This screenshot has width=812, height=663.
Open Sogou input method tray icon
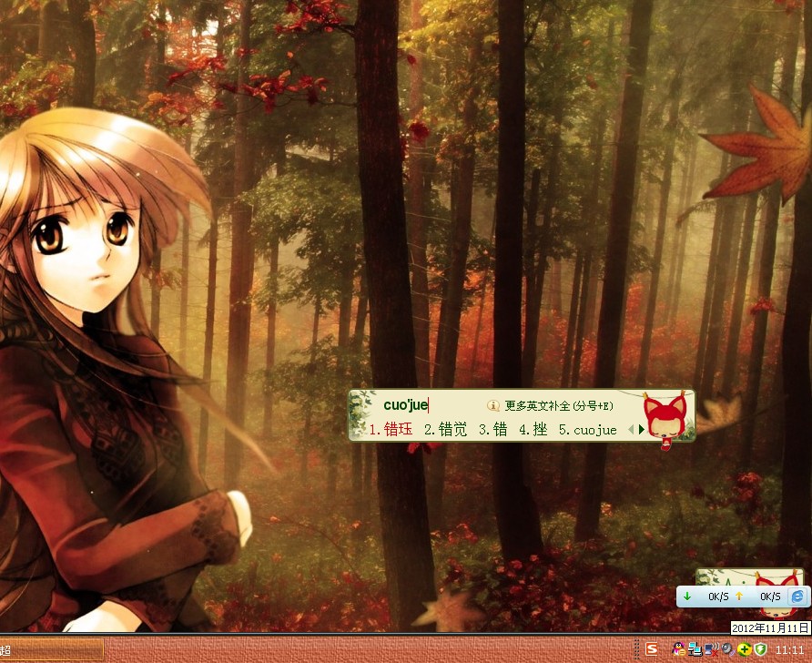tap(652, 649)
